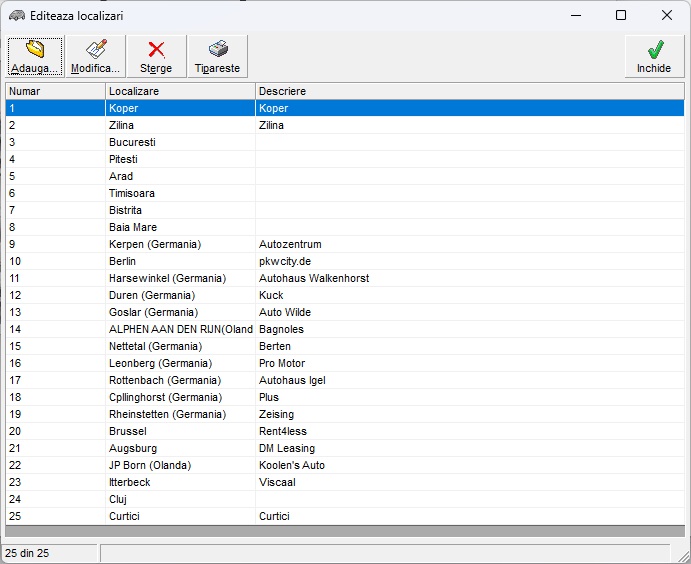Click the car icon in title bar
691x564 pixels.
pos(16,16)
